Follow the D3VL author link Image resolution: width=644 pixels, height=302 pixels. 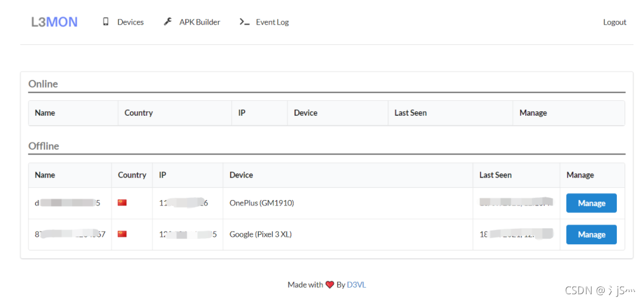357,284
